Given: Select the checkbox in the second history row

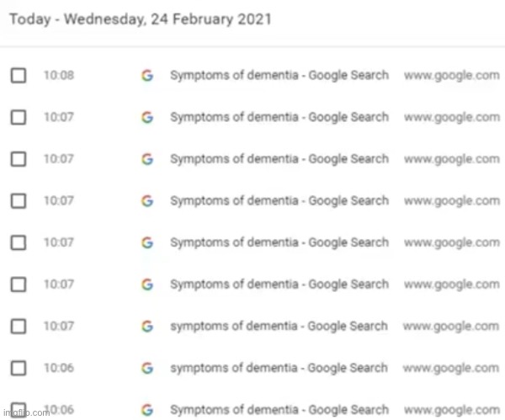Looking at the screenshot, I should click(x=18, y=118).
